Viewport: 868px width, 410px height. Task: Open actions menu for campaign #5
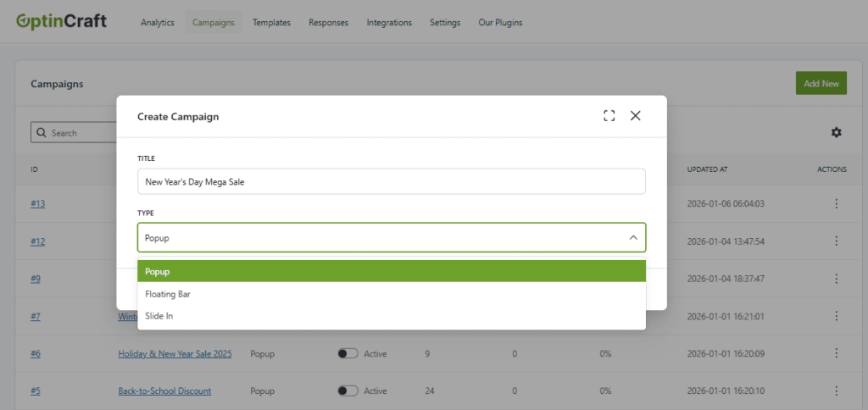(837, 391)
